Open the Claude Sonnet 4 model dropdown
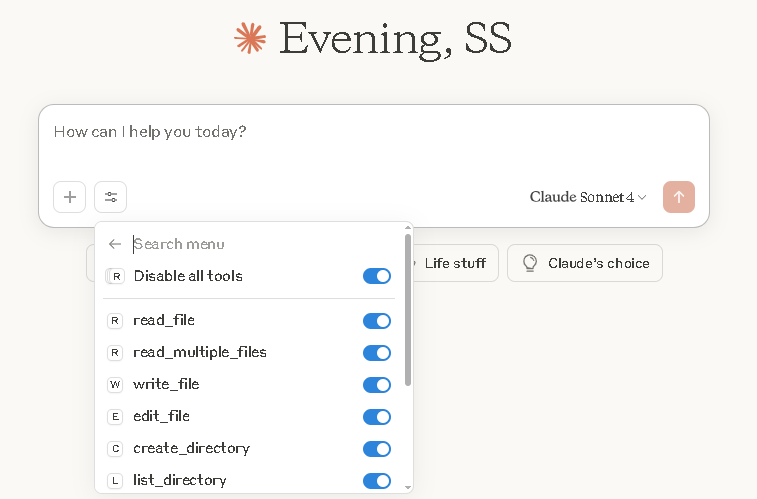The width and height of the screenshot is (757, 499). (x=587, y=197)
